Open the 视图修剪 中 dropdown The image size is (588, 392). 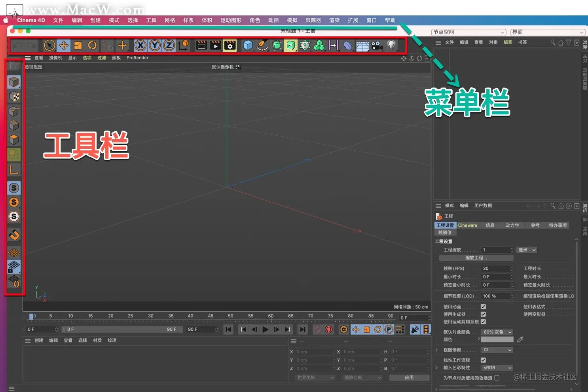(x=497, y=350)
